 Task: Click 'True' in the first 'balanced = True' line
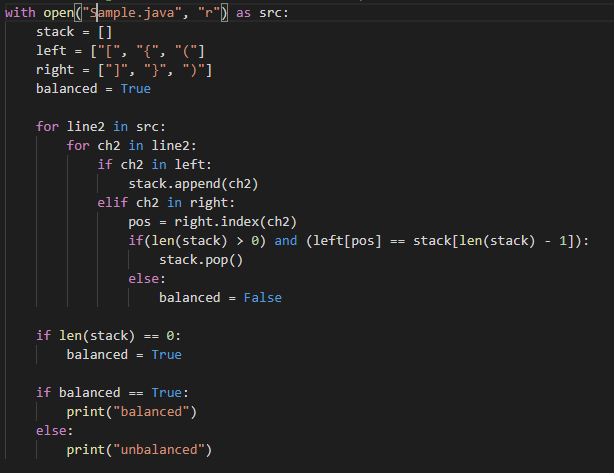(x=135, y=89)
